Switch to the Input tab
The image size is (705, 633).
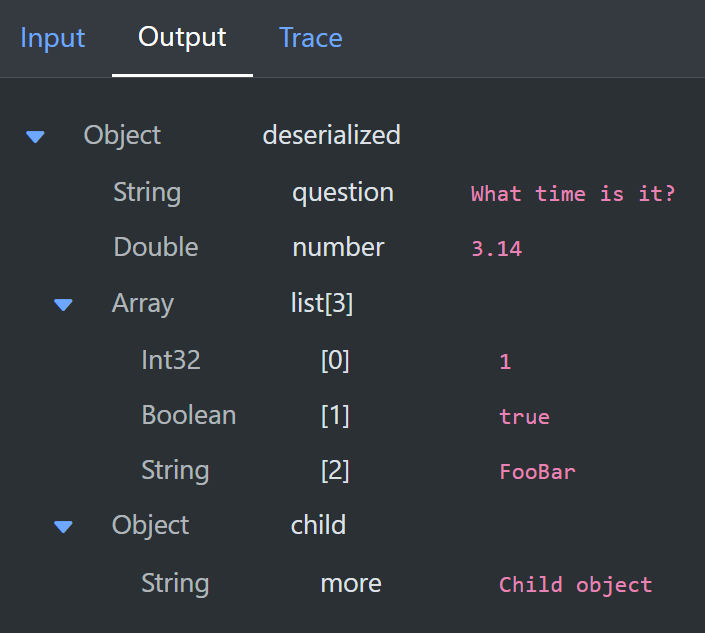[x=52, y=38]
